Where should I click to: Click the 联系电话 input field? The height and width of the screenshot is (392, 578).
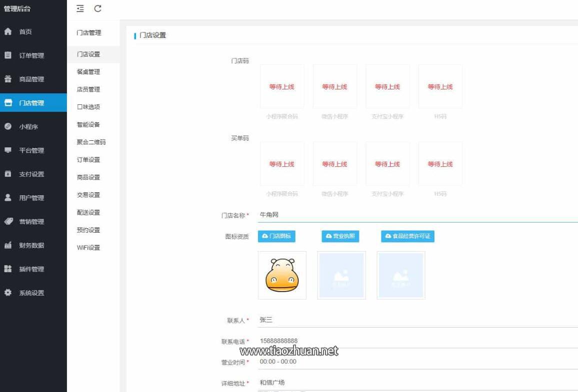tap(417, 341)
